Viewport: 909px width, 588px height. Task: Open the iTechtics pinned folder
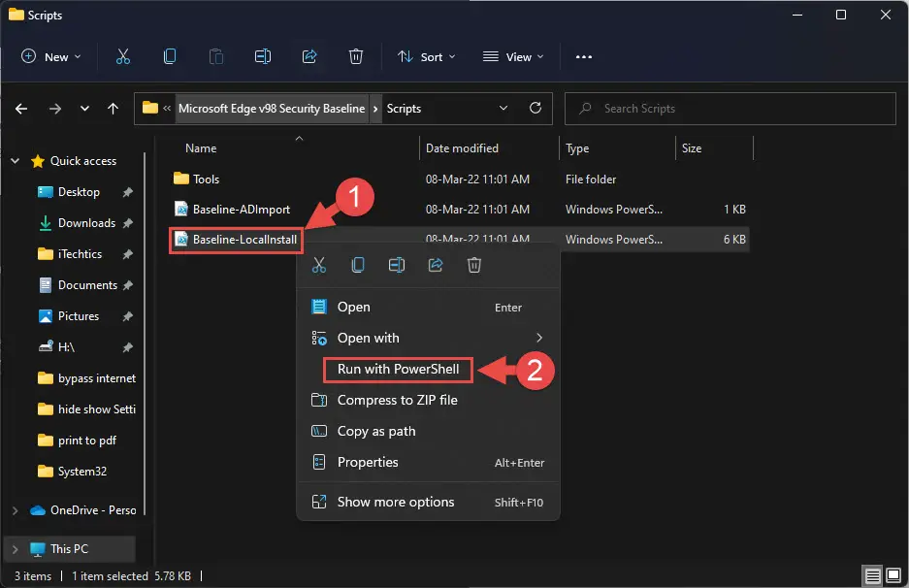(x=80, y=254)
